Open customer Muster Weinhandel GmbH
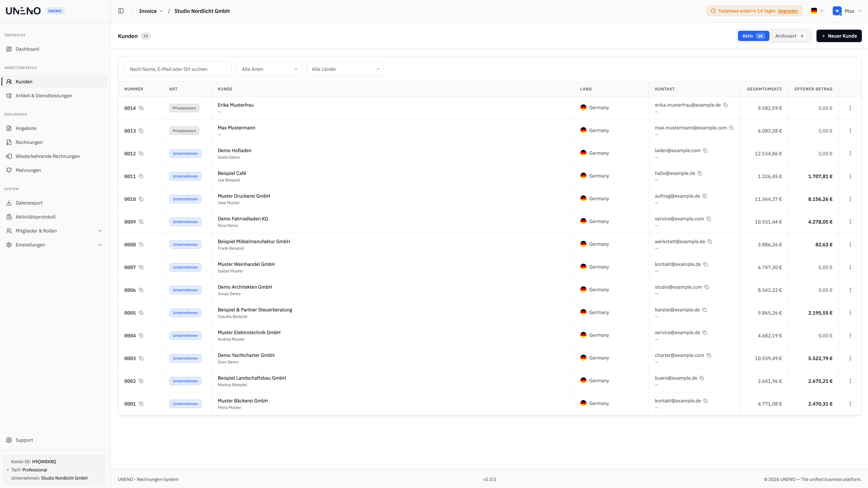Screen dimensions: 868x488 246,264
